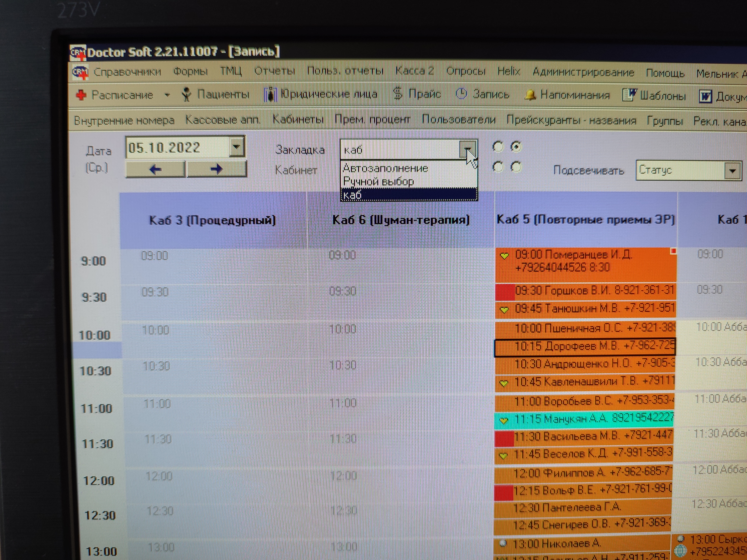Expand the Статус highlight dropdown
The height and width of the screenshot is (560, 747).
click(x=732, y=171)
